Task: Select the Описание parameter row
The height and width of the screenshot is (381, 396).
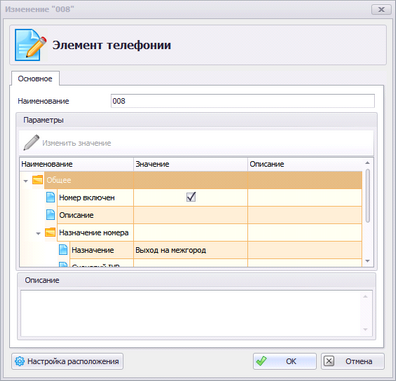Action: [191, 215]
